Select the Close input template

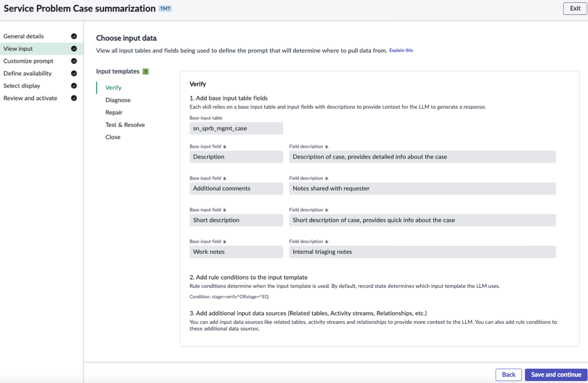(113, 137)
